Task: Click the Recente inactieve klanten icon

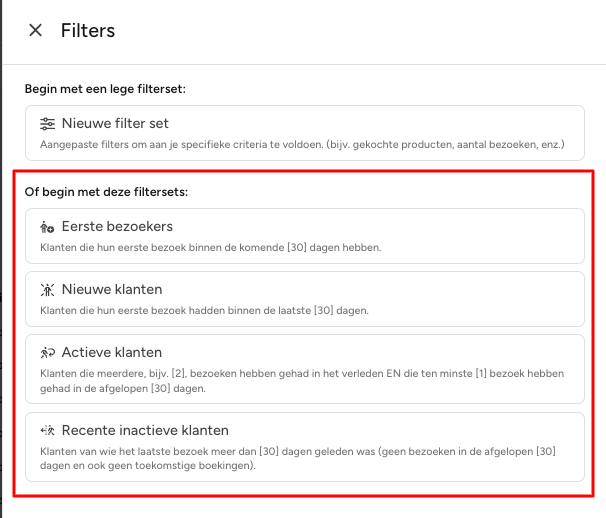Action: click(48, 431)
